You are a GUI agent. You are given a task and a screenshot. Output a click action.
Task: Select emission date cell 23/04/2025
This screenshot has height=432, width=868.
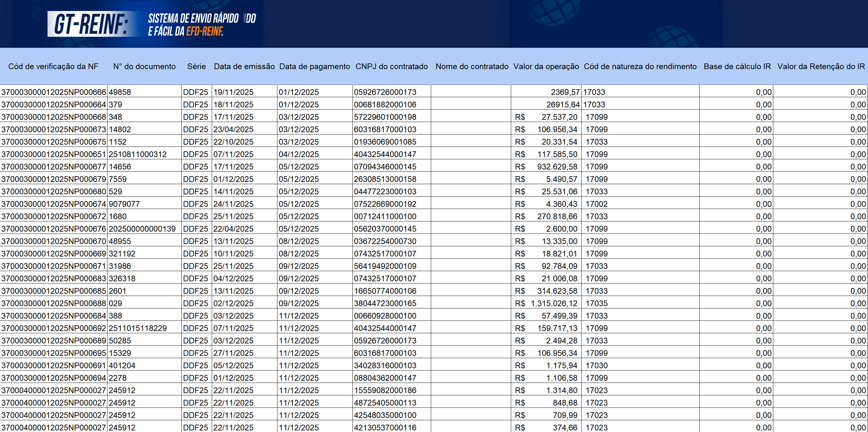[x=244, y=129]
